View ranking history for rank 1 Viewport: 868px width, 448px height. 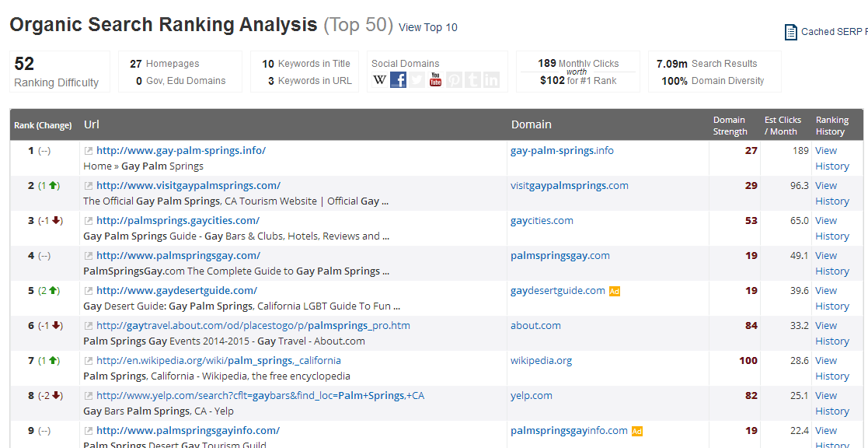pyautogui.click(x=831, y=158)
